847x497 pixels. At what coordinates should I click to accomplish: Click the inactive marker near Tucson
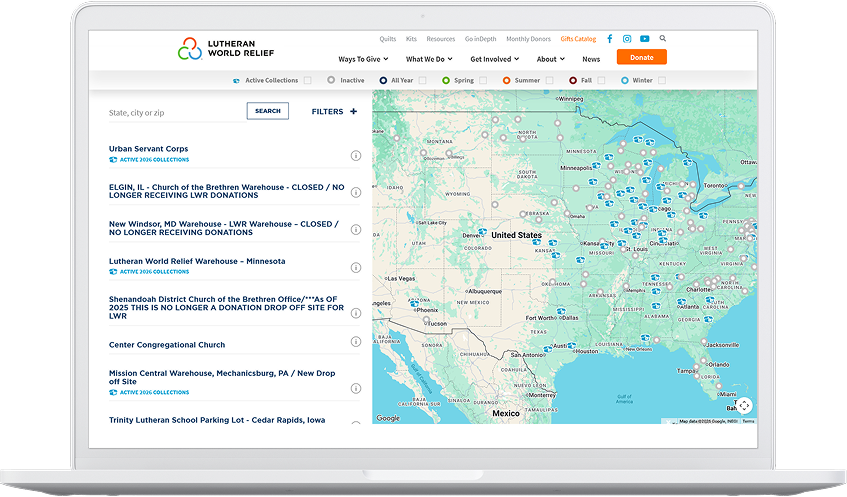tap(426, 320)
